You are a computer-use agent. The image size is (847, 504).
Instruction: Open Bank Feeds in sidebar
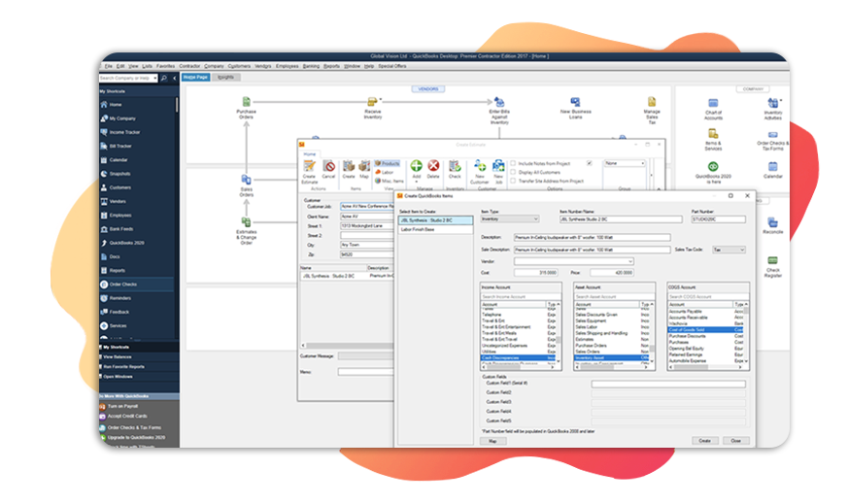(121, 229)
